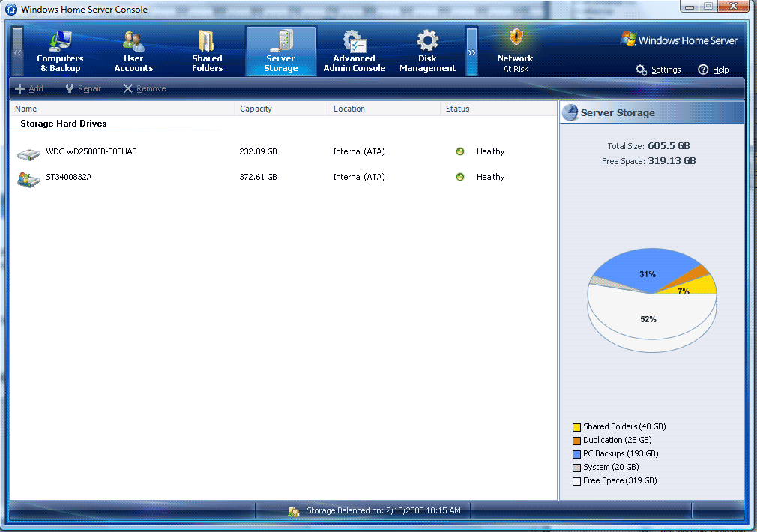This screenshot has height=532, width=757.
Task: Click the Settings gear icon
Action: click(x=641, y=70)
